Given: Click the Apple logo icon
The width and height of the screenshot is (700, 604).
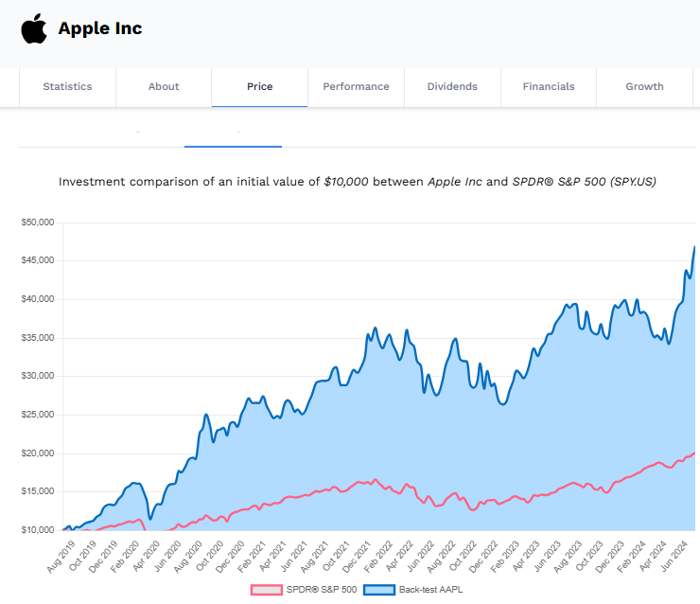Looking at the screenshot, I should coord(34,28).
